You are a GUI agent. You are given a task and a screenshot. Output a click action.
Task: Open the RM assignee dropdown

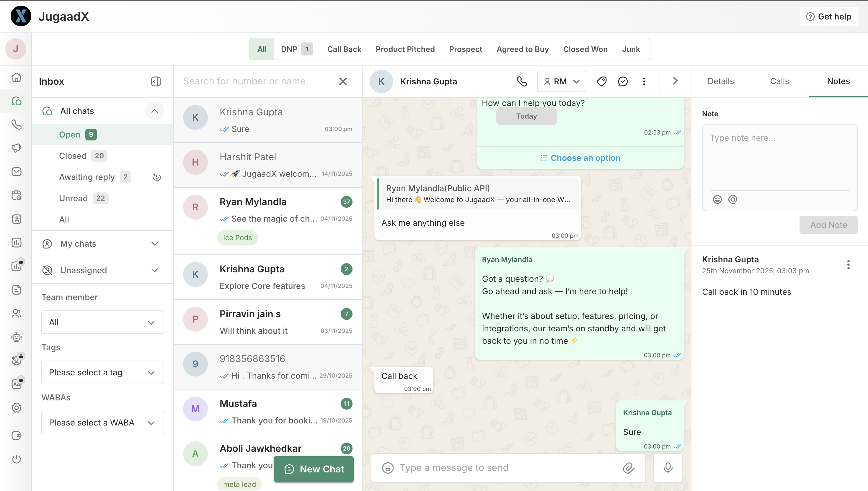(562, 81)
